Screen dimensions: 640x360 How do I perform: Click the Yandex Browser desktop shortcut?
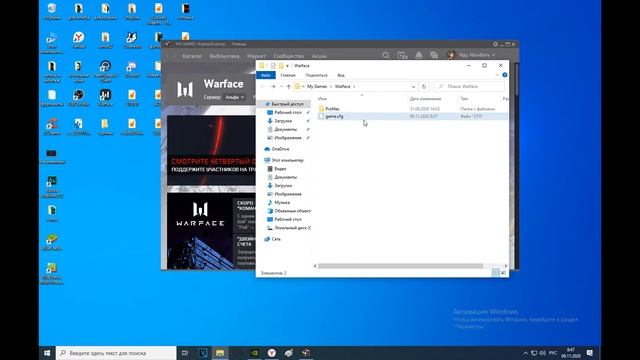[x=78, y=40]
